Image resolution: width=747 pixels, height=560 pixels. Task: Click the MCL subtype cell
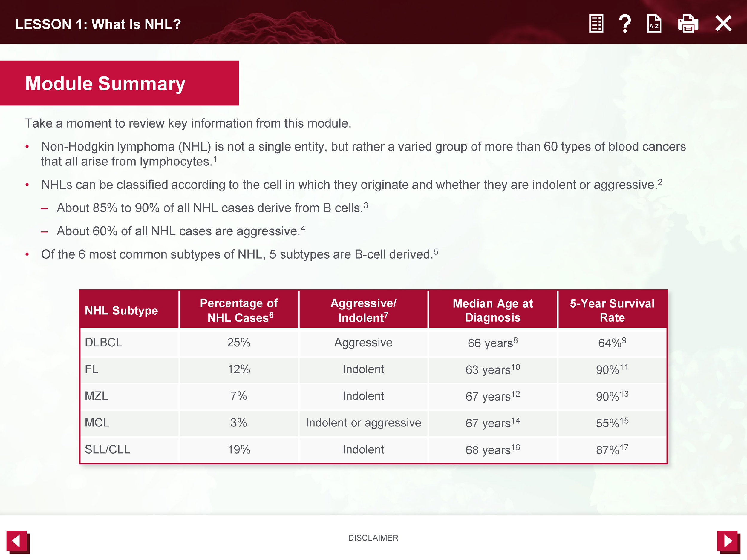point(97,423)
